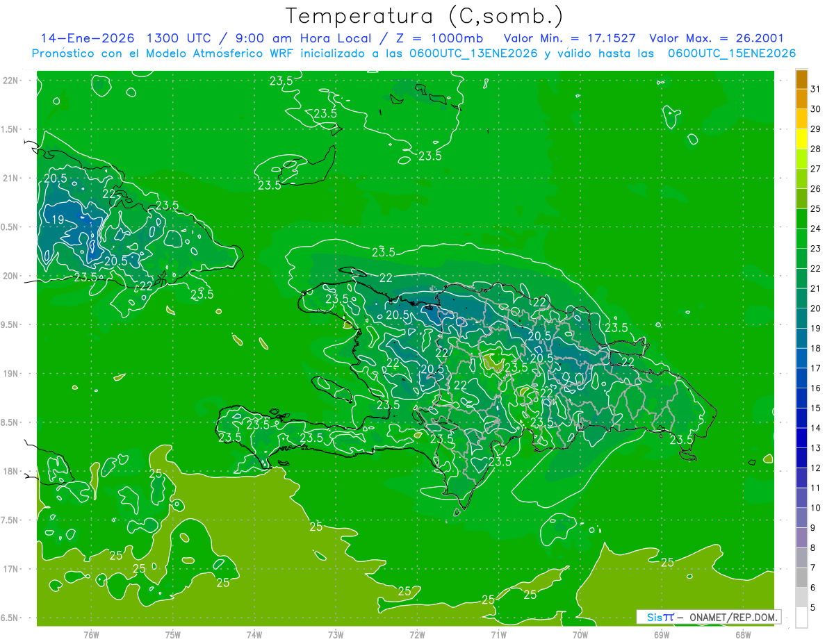Click the '72W' longitude axis label

(418, 634)
